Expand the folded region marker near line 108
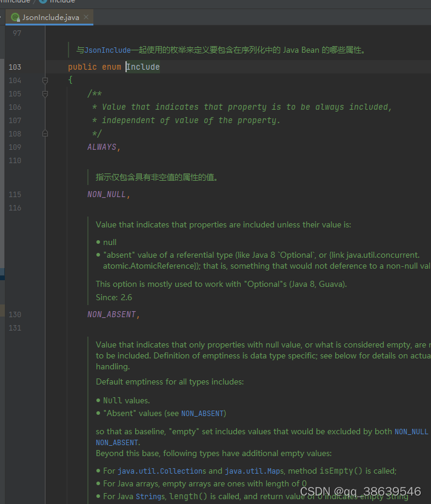This screenshot has width=431, height=504. coord(44,133)
